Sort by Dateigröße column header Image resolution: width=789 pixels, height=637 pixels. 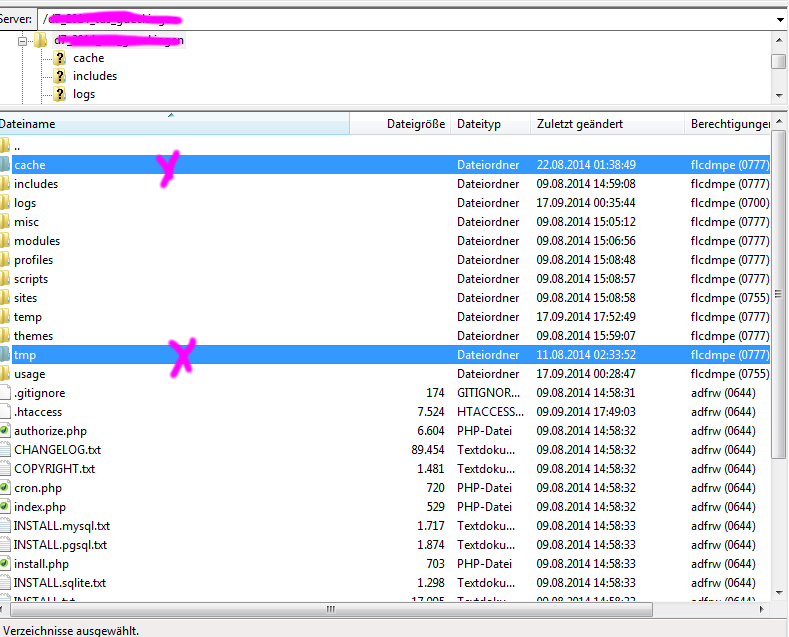click(415, 124)
